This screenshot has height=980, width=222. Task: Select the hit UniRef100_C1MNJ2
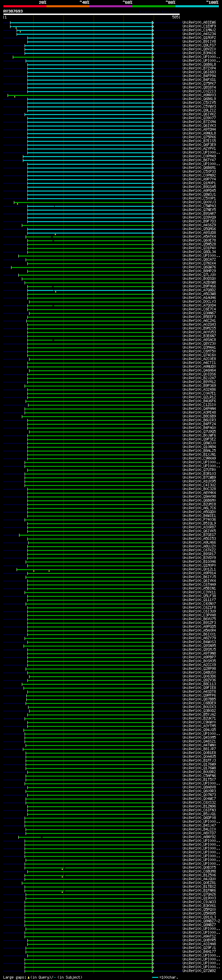pos(199,30)
